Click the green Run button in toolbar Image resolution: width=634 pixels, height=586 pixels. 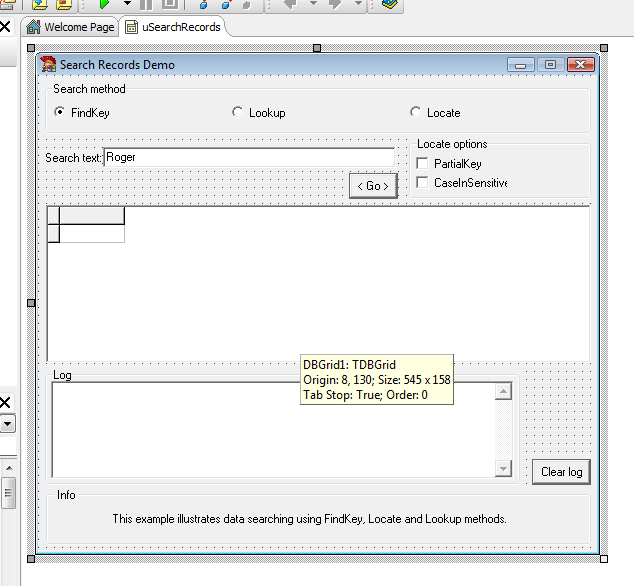[104, 4]
